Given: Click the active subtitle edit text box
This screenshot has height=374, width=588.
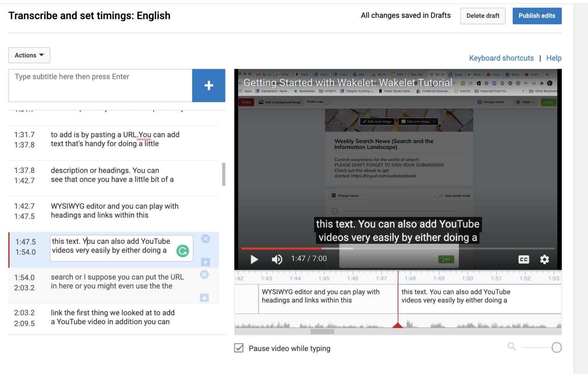Looking at the screenshot, I should pos(121,248).
